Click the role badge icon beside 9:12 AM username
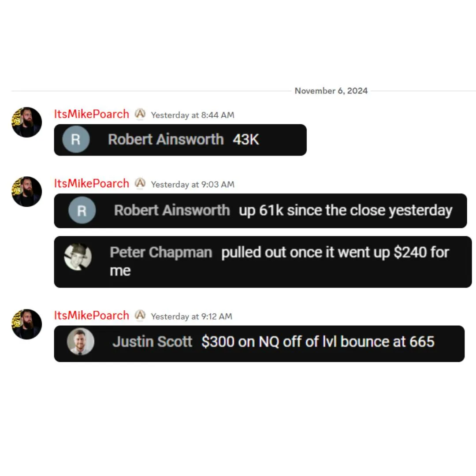The image size is (476, 476). tap(140, 316)
